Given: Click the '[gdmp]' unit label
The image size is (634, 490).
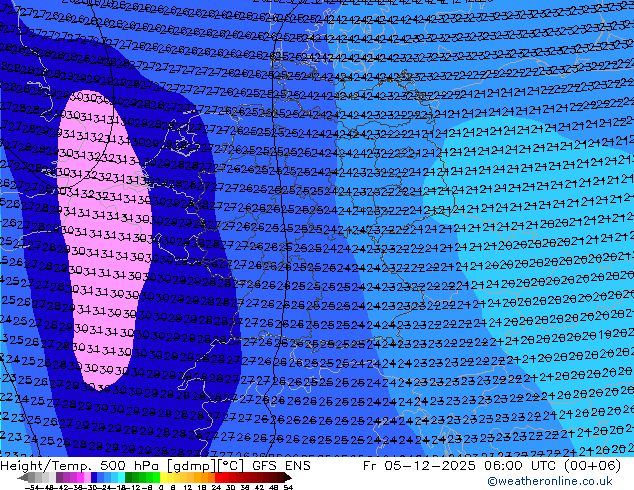Looking at the screenshot, I should [190, 466].
